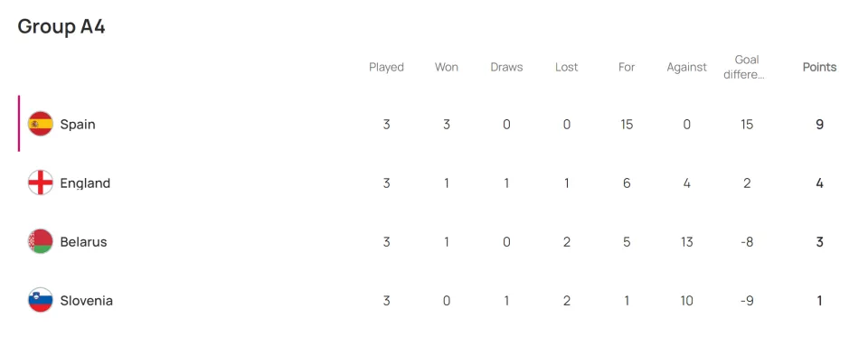This screenshot has height=337, width=868.
Task: Click the Spain flag icon
Action: pos(41,124)
